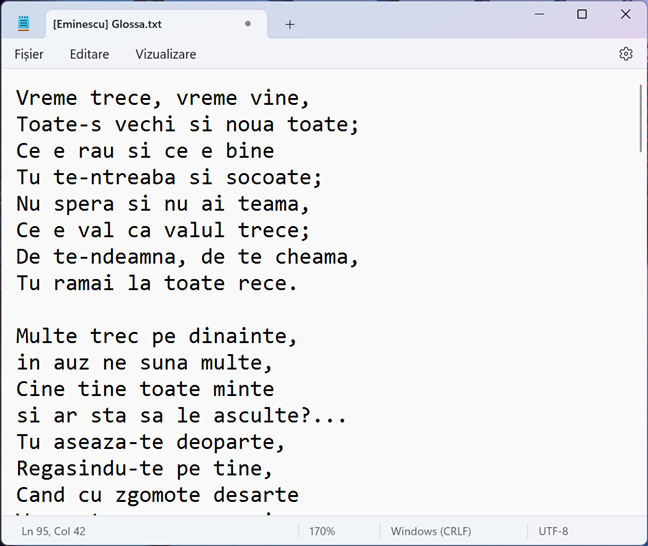Click line "in auz ne suna multe,"
Screen dimensions: 648x546
pyautogui.click(x=144, y=363)
